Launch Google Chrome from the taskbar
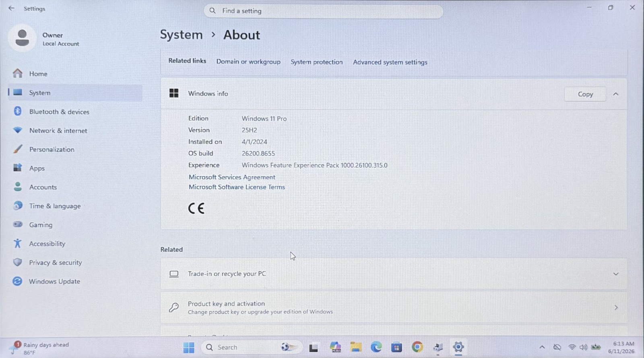 tap(417, 347)
